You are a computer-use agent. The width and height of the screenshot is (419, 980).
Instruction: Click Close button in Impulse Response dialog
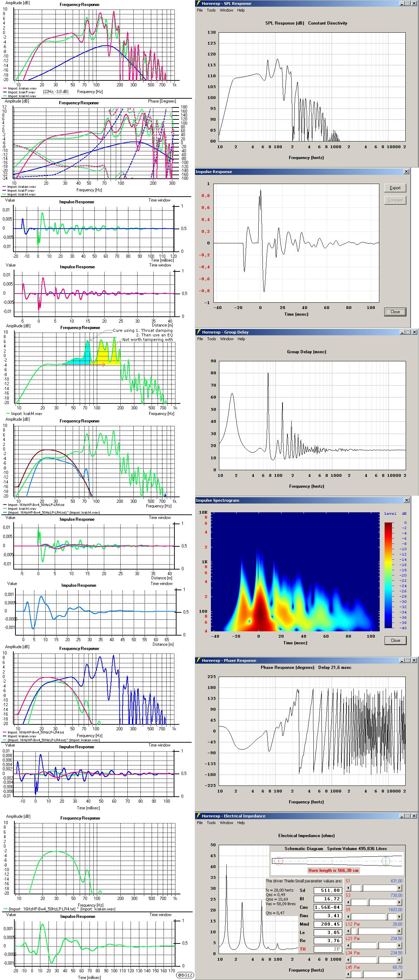[395, 311]
